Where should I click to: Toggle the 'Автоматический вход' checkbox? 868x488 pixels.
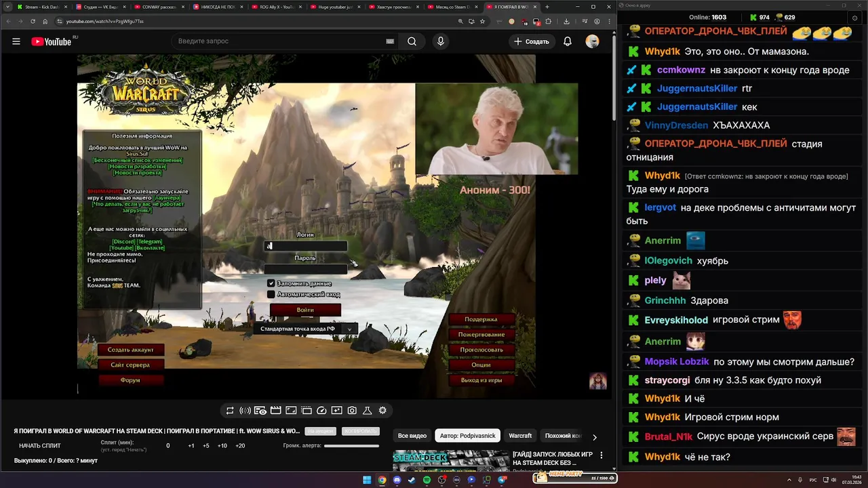pyautogui.click(x=271, y=294)
